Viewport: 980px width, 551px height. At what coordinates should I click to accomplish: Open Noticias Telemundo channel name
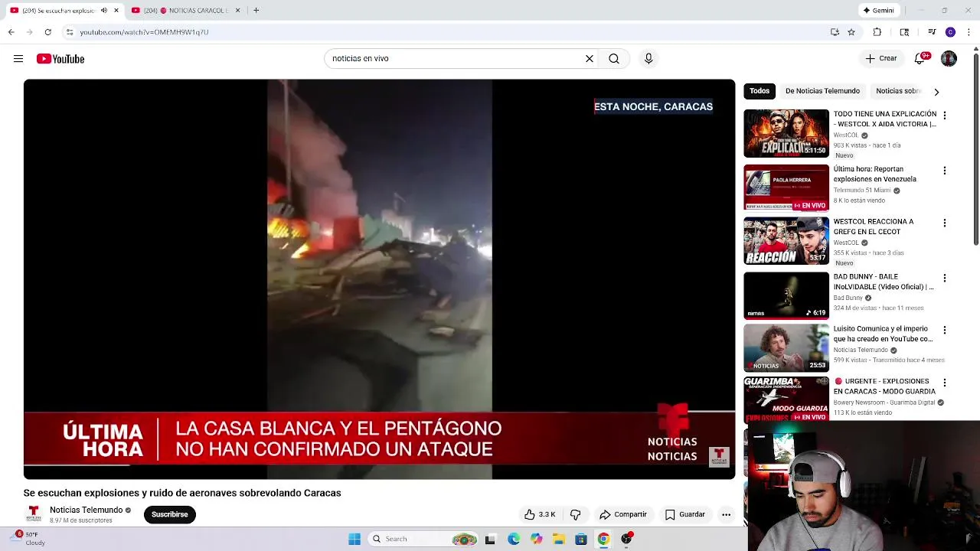(86, 510)
